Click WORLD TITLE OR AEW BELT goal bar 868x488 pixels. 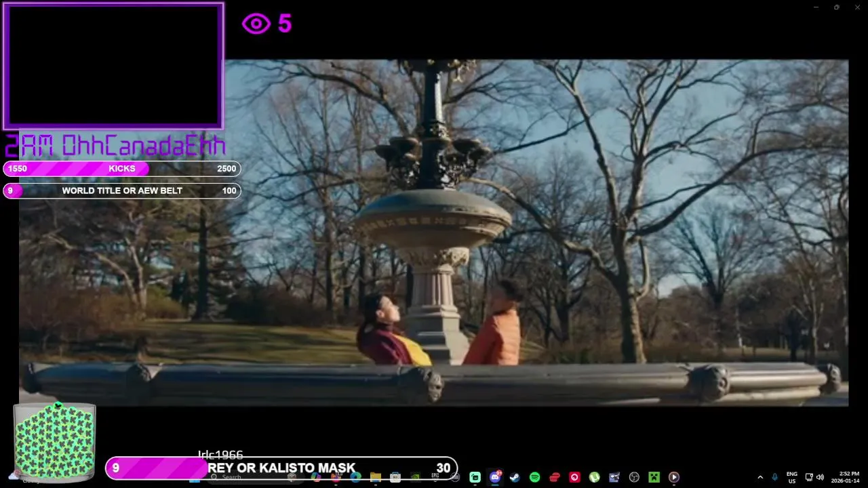122,190
